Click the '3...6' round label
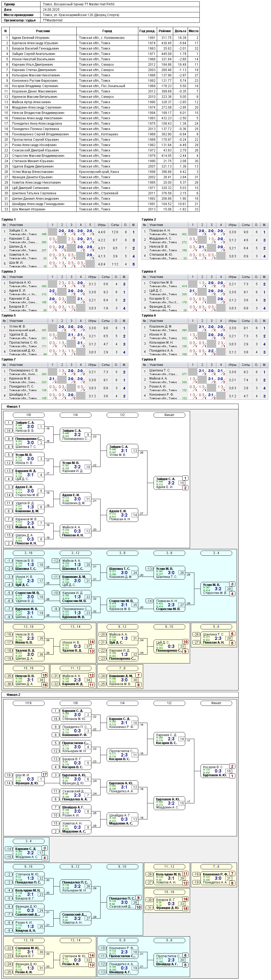The height and width of the screenshot is (980, 271). point(169,553)
